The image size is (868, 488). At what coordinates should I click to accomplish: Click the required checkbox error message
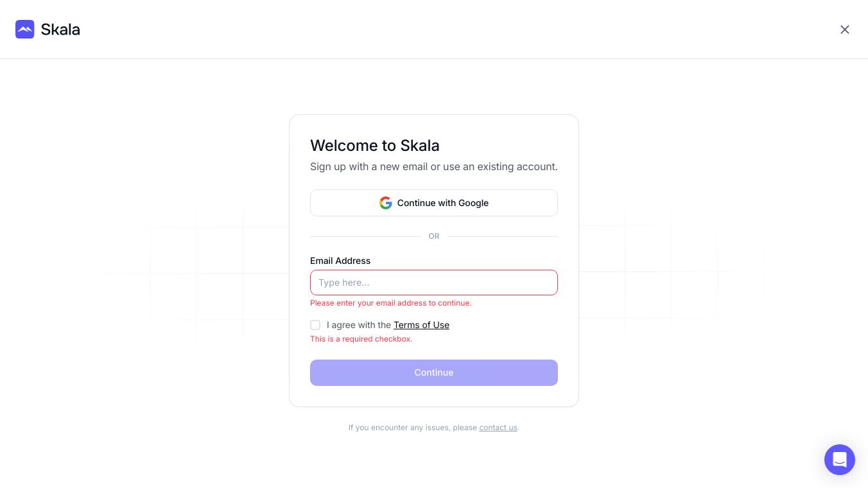(361, 339)
